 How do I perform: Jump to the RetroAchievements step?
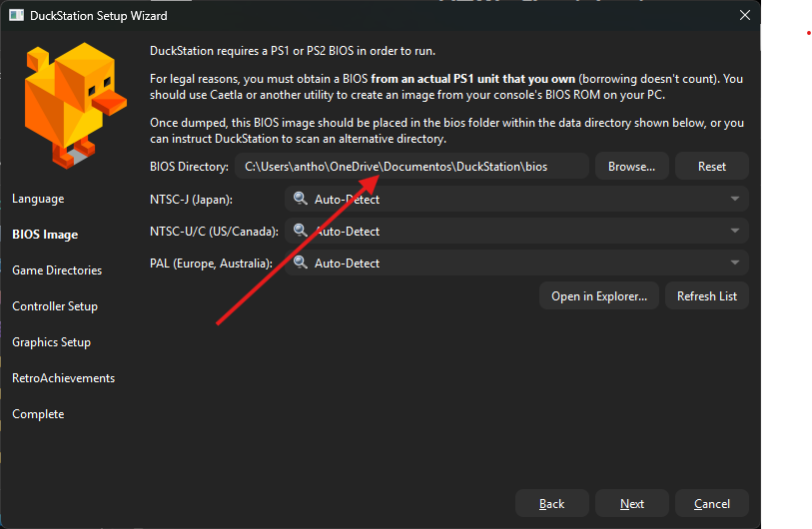(63, 378)
